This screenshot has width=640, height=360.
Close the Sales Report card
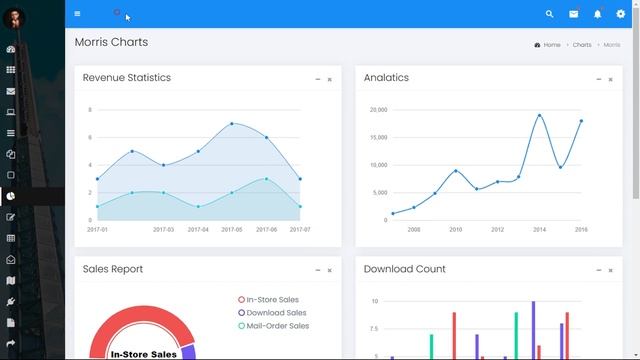pyautogui.click(x=329, y=270)
